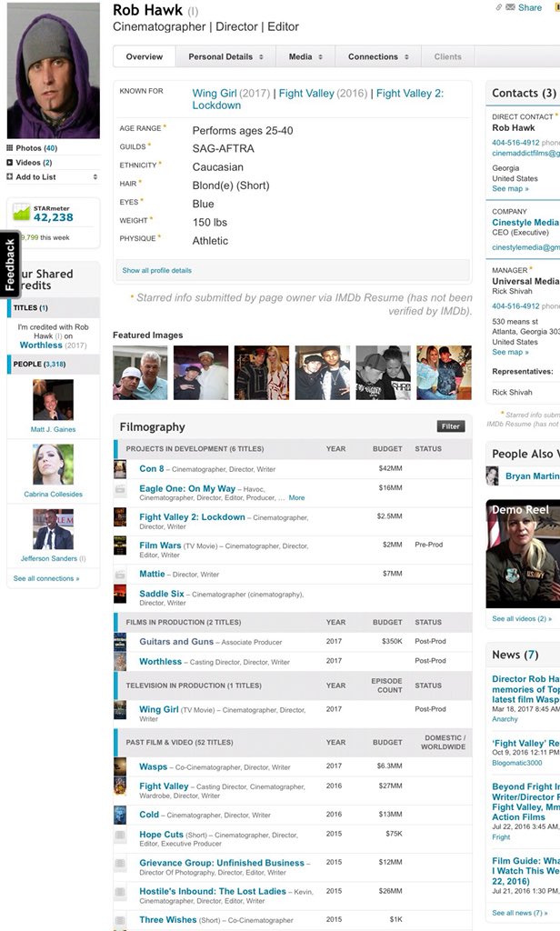Open the Fright news source link
This screenshot has height=931, width=560.
pyautogui.click(x=501, y=837)
